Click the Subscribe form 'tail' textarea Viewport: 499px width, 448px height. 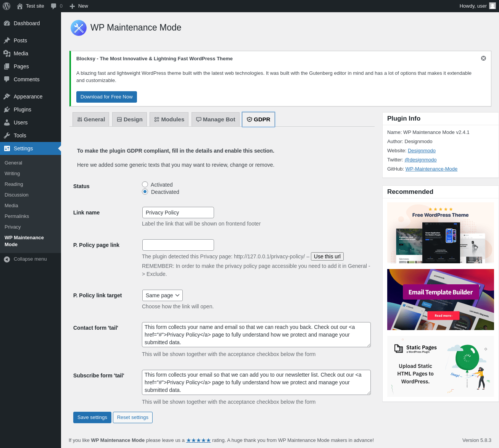(256, 382)
